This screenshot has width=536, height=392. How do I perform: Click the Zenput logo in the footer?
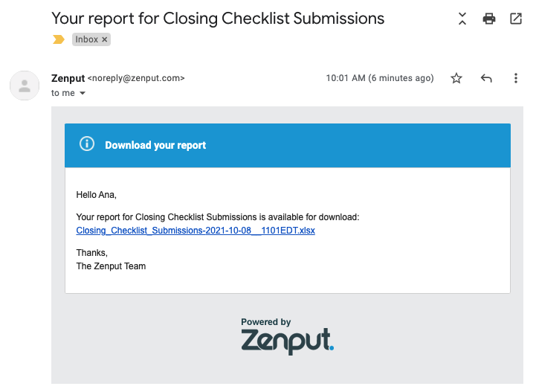pyautogui.click(x=288, y=341)
